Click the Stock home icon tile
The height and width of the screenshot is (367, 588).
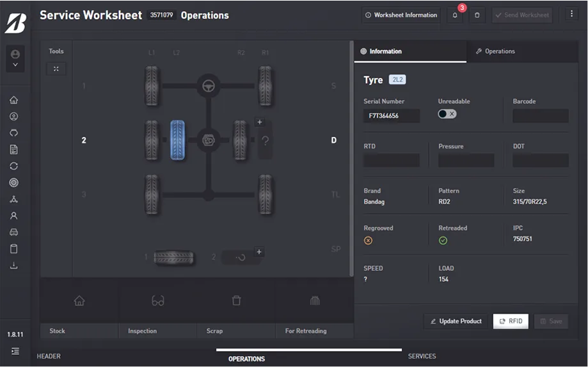[79, 300]
